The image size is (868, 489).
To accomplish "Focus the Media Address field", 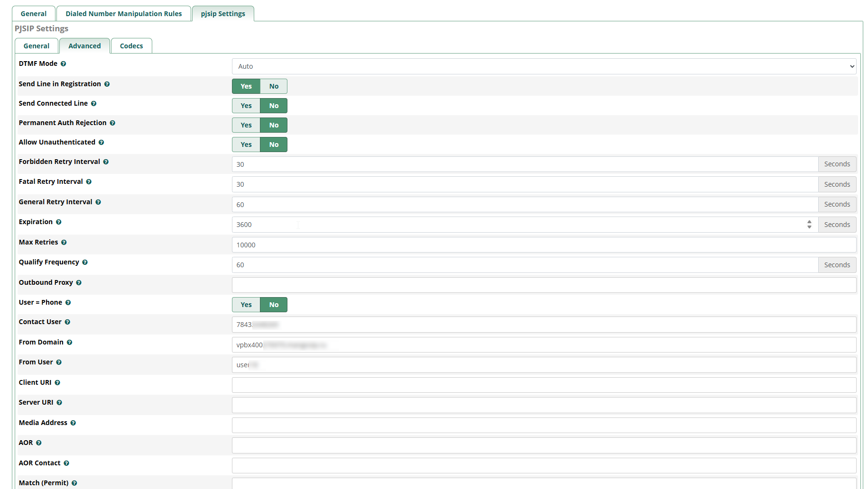I will [x=544, y=426].
